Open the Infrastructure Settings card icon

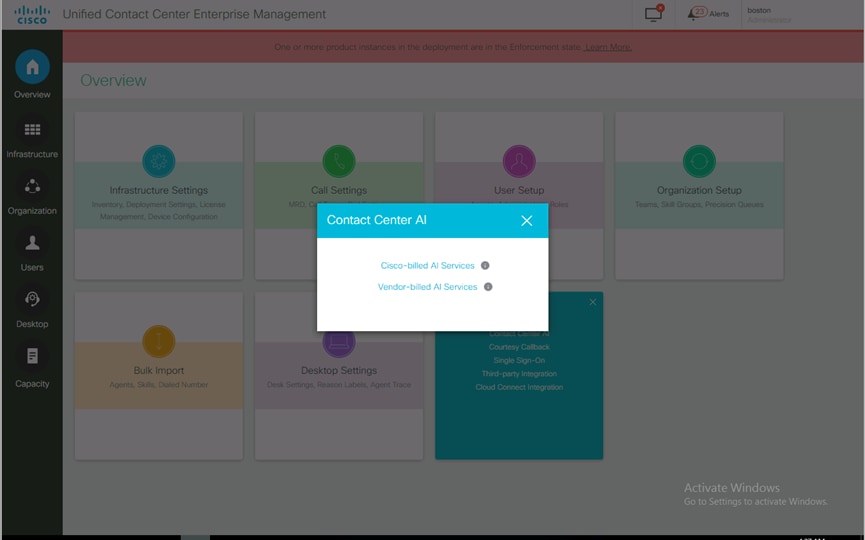click(159, 161)
